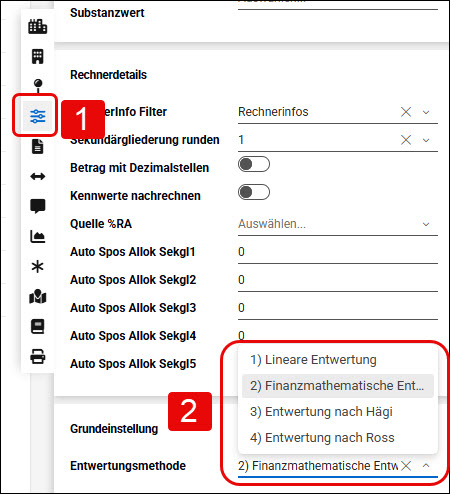Edit the Auto Spos Allok Sekgl2 field

(x=338, y=280)
